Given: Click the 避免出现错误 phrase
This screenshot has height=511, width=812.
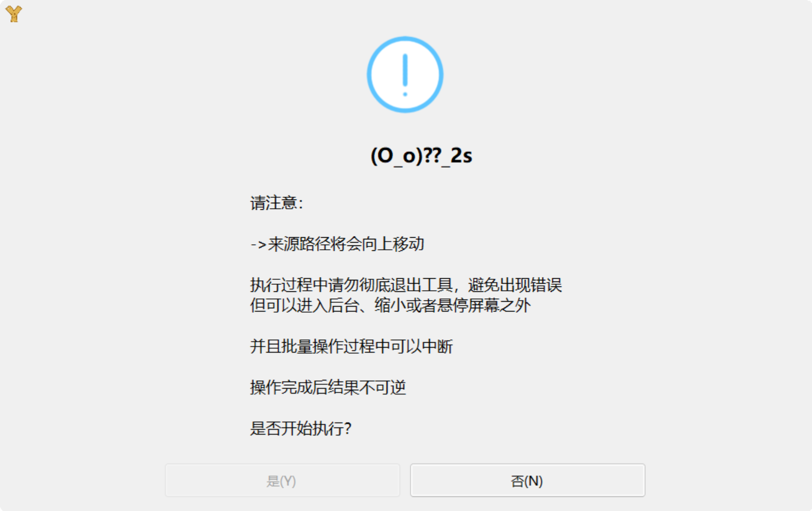Looking at the screenshot, I should point(515,285).
